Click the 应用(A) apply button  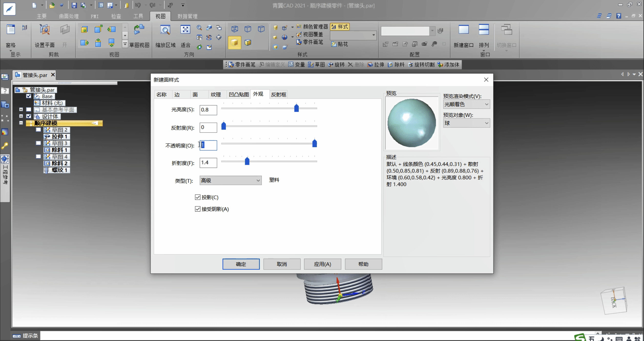point(323,264)
